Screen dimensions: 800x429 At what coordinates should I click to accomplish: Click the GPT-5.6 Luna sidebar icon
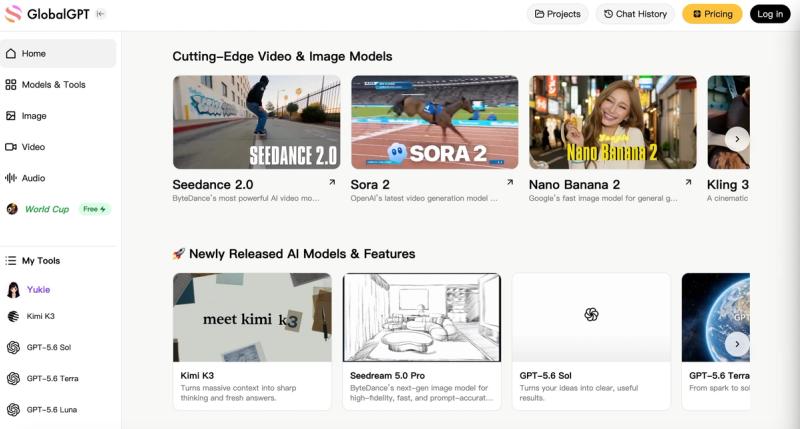click(x=13, y=410)
